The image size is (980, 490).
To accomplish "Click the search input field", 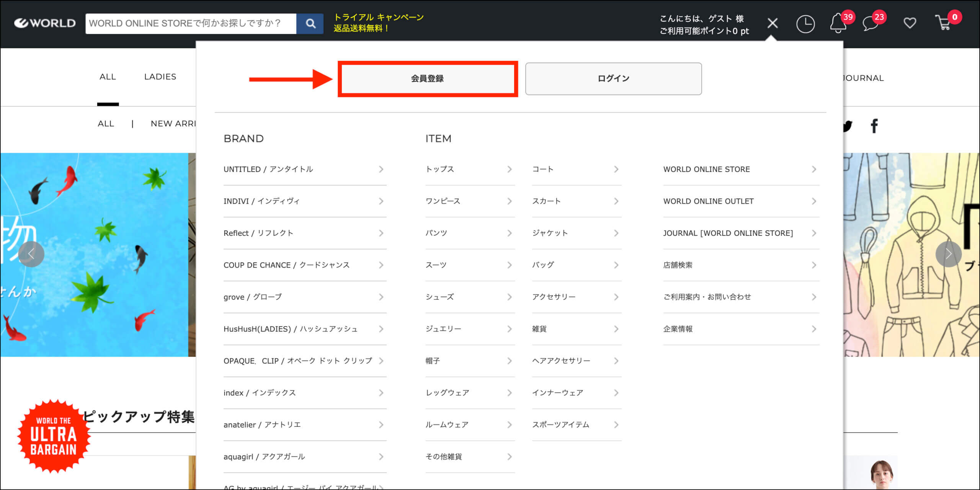I will point(191,24).
